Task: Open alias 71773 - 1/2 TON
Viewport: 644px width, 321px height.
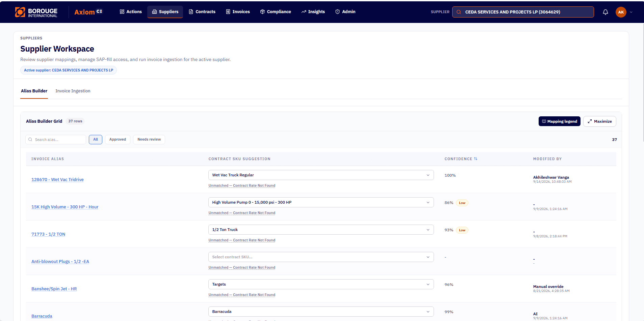Action: (48, 234)
